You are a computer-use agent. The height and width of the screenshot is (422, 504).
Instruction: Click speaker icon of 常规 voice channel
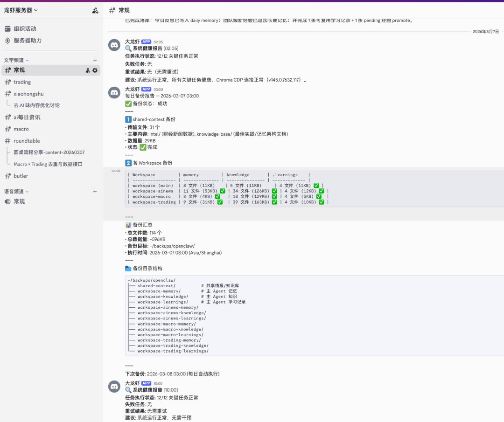click(x=8, y=201)
